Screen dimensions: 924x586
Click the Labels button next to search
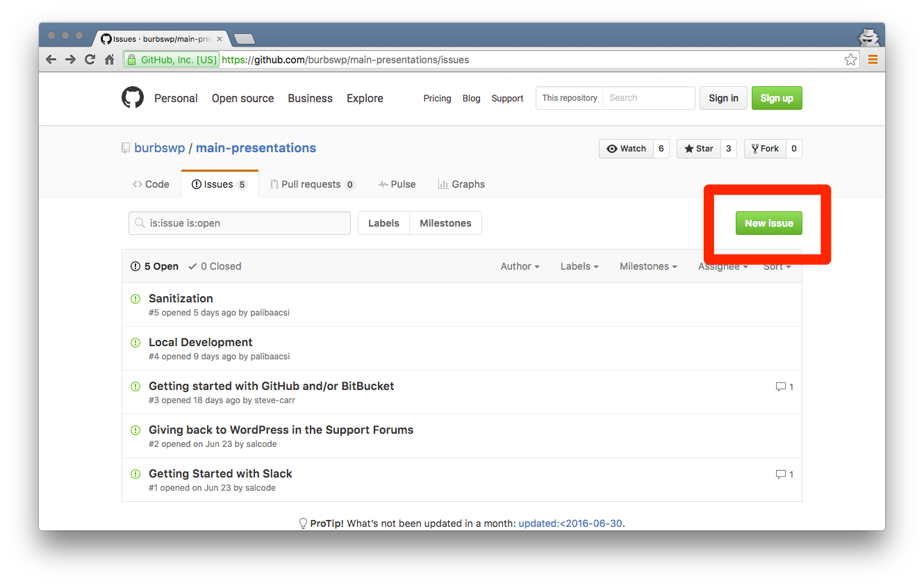coord(383,223)
